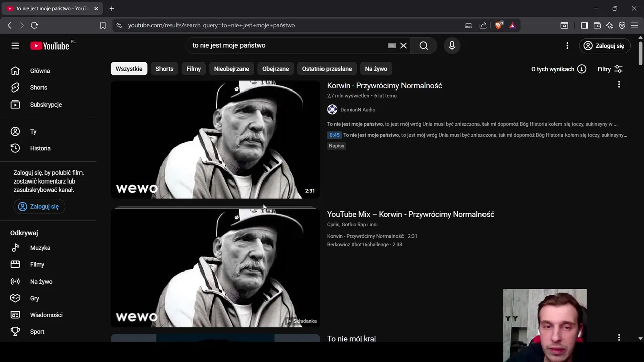Select the Ostatnio przesłane filter chip
The width and height of the screenshot is (644, 362).
pyautogui.click(x=327, y=69)
